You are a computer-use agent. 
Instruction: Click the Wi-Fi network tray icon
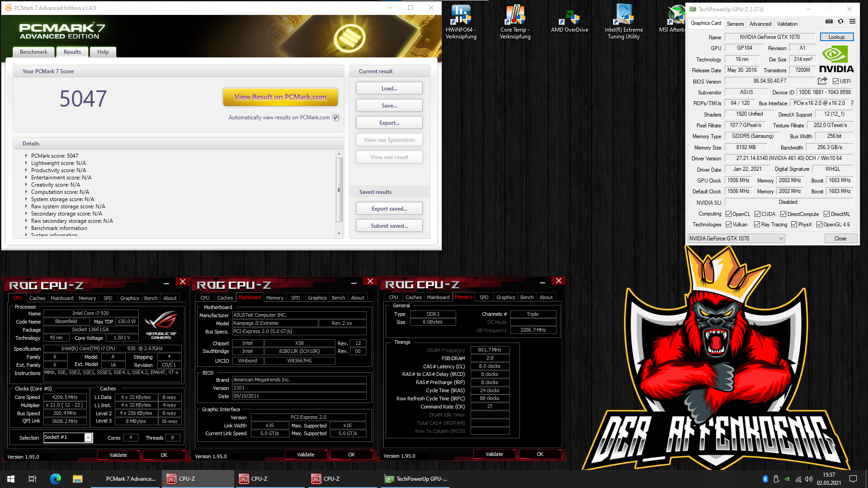tap(798, 479)
